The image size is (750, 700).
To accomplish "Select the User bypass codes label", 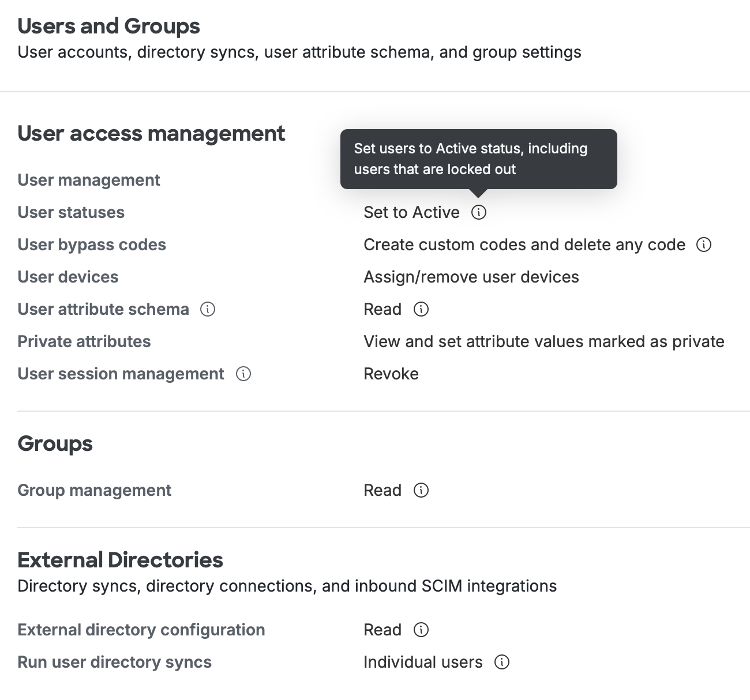I will pyautogui.click(x=92, y=244).
